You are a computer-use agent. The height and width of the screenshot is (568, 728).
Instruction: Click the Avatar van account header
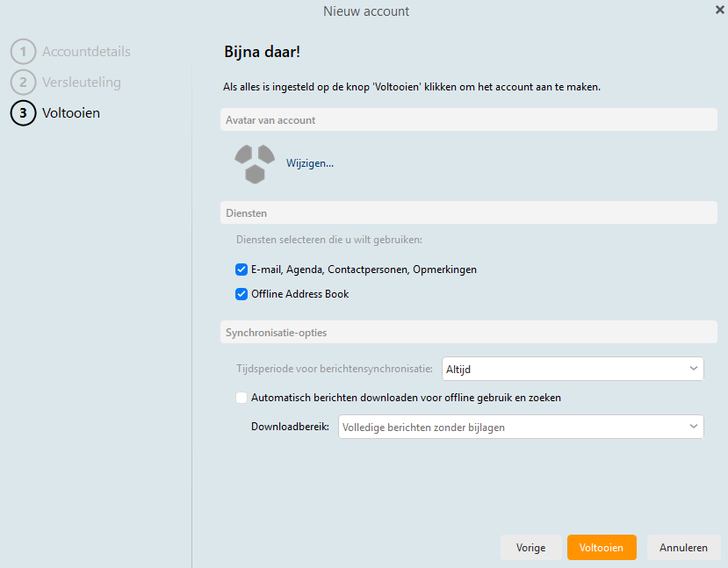pos(469,120)
